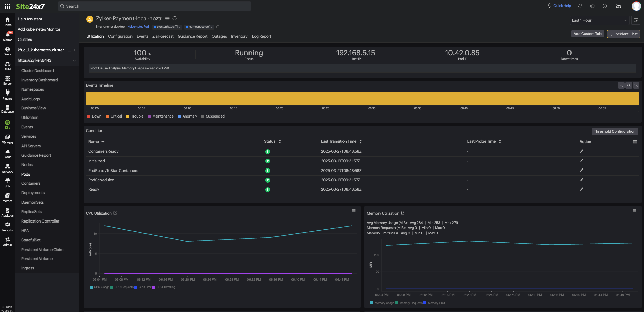Open the apps grid launcher icon
Viewport: 644px width, 312px height.
(7, 6)
